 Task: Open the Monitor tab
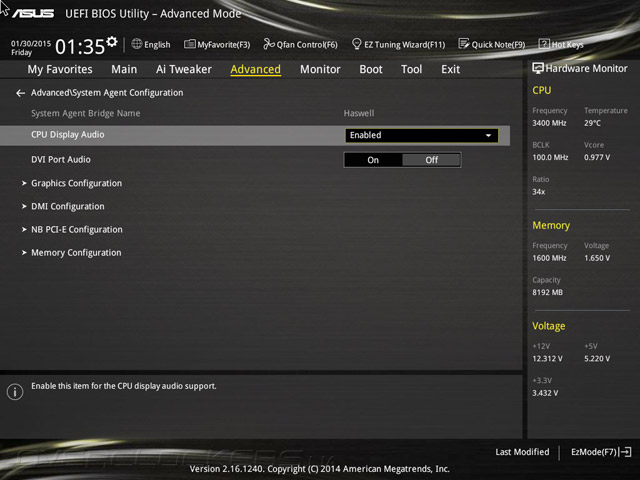320,69
